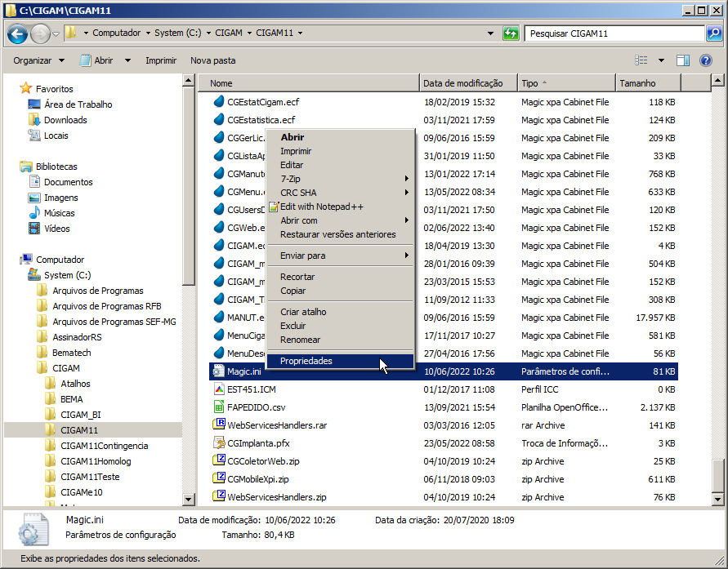Click the Back navigation arrow
The height and width of the screenshot is (569, 728).
click(18, 33)
